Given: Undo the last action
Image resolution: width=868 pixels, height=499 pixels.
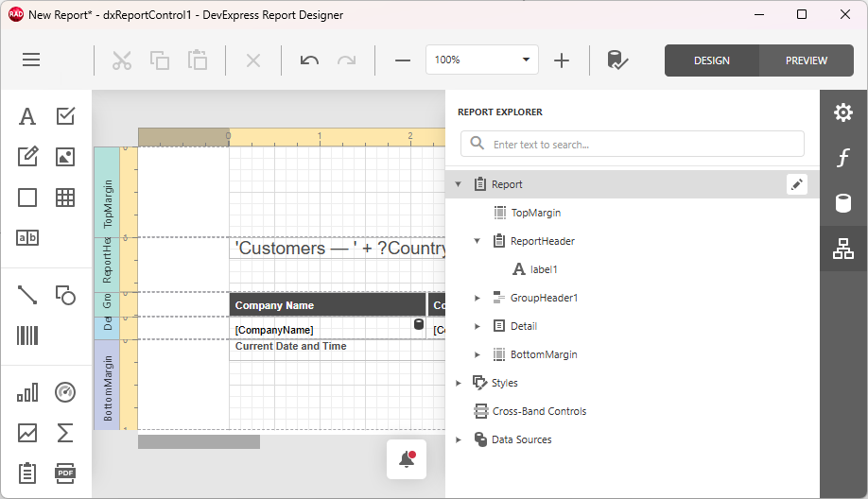Looking at the screenshot, I should tap(309, 60).
